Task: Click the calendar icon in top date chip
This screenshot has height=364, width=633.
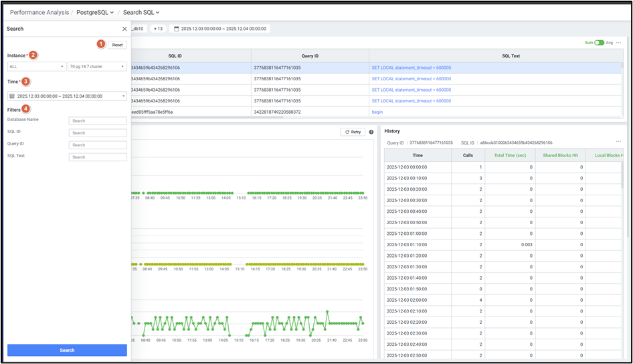Action: 177,29
